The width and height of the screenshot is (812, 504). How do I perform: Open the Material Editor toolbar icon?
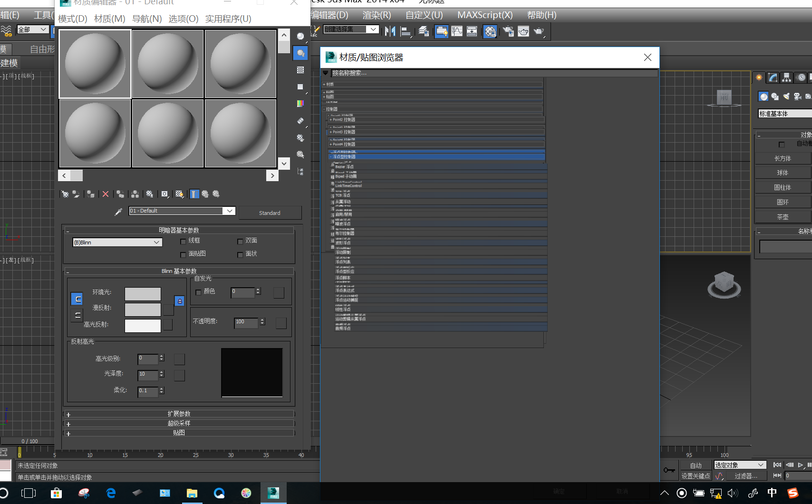click(x=490, y=31)
